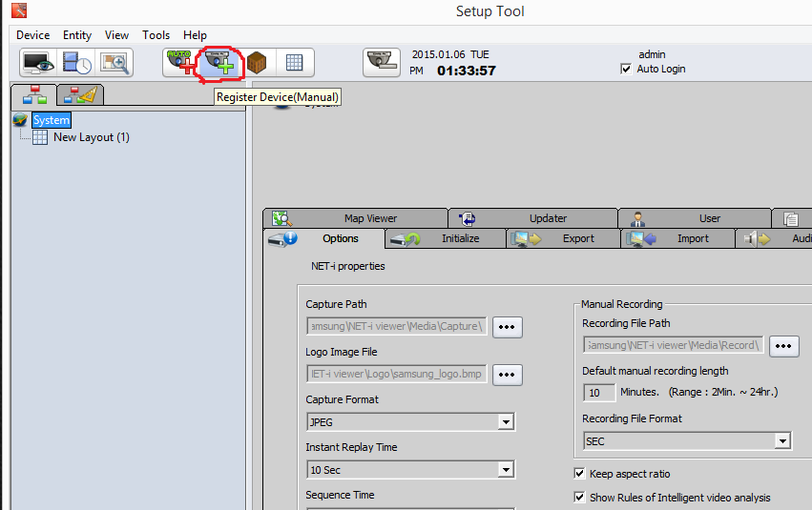Click the Capture Path text field
This screenshot has width=812, height=510.
tap(397, 326)
